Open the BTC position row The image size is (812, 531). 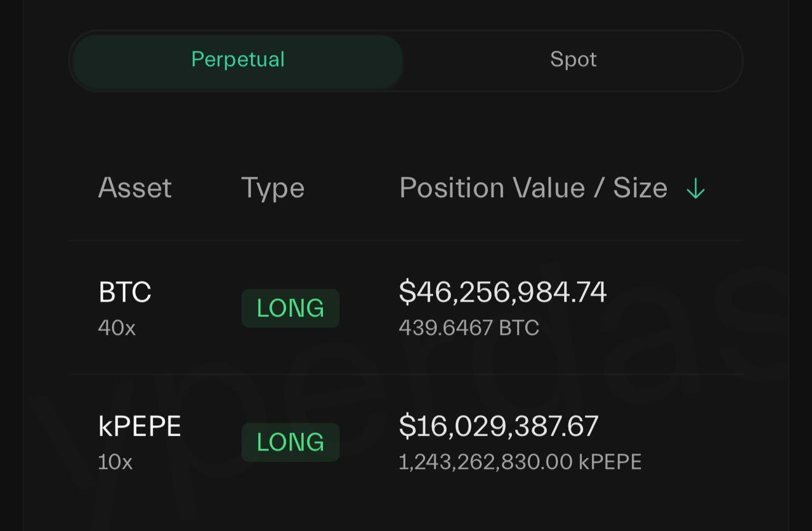pos(406,308)
